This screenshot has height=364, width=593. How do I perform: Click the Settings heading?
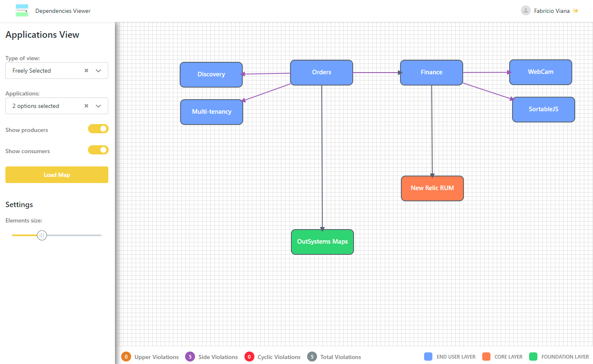(19, 205)
